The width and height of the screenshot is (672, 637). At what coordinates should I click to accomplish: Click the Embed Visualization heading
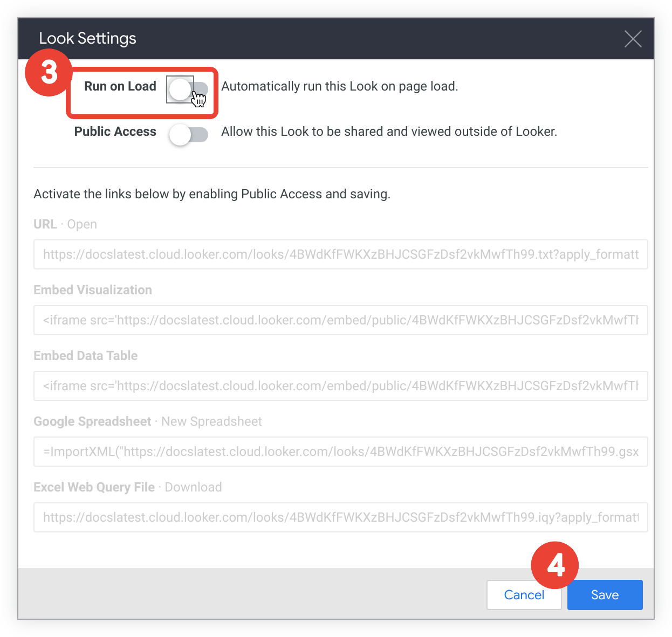[93, 290]
